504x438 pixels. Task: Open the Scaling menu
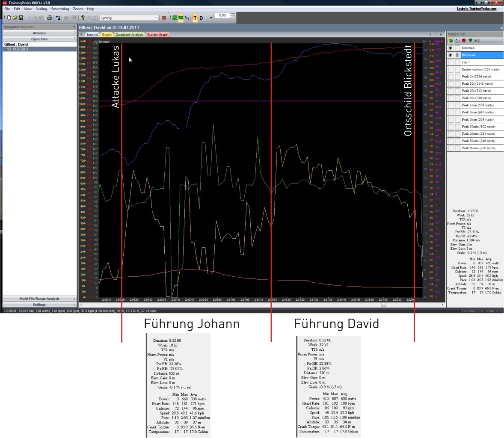tap(41, 9)
